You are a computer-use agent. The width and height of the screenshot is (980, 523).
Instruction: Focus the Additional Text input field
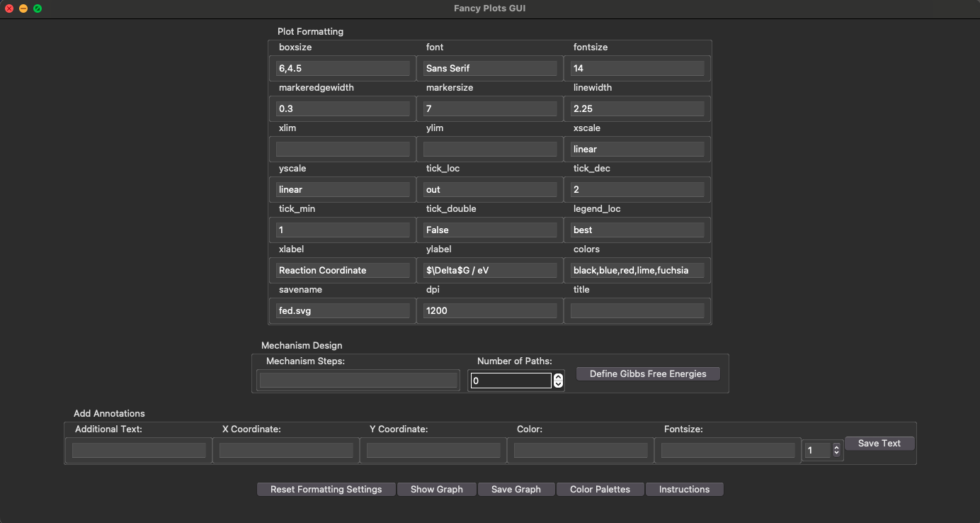coord(139,450)
